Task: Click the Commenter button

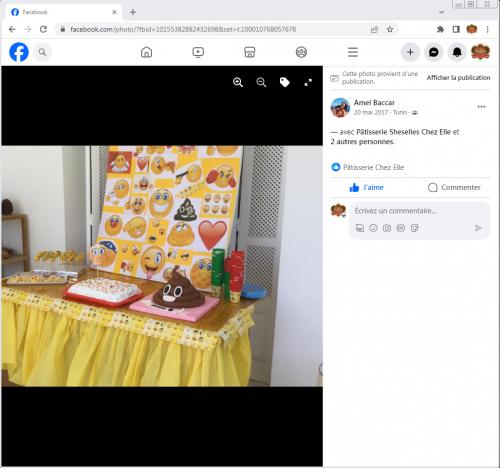Action: [x=454, y=187]
